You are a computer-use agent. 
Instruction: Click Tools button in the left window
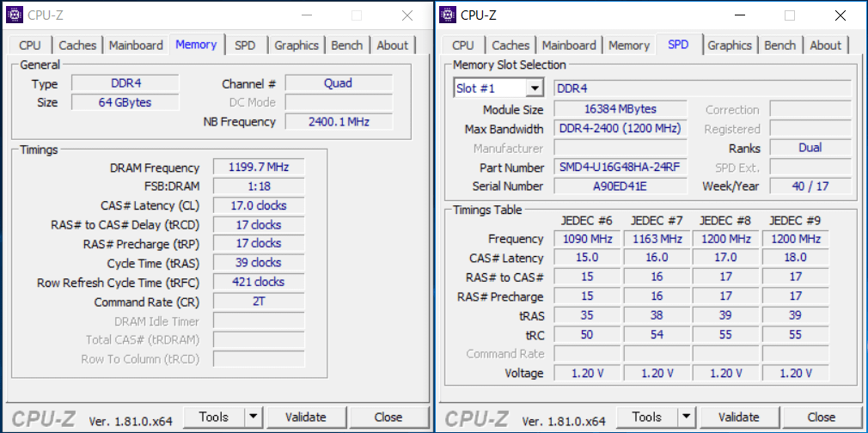pyautogui.click(x=214, y=417)
